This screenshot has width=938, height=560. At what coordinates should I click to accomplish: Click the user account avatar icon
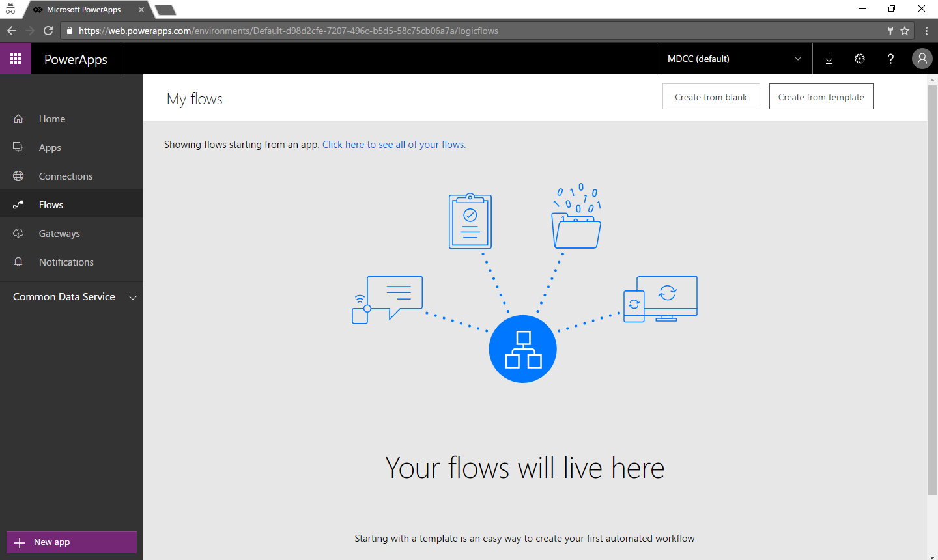coord(922,59)
